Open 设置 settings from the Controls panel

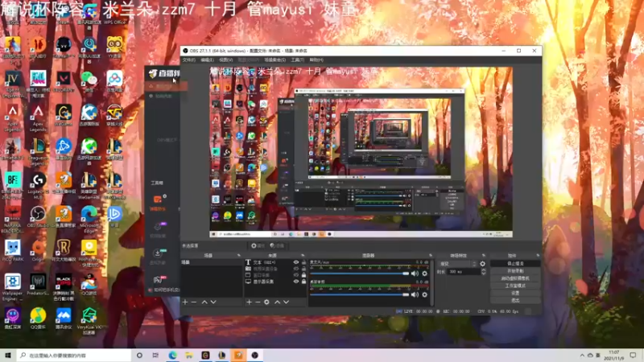[515, 293]
